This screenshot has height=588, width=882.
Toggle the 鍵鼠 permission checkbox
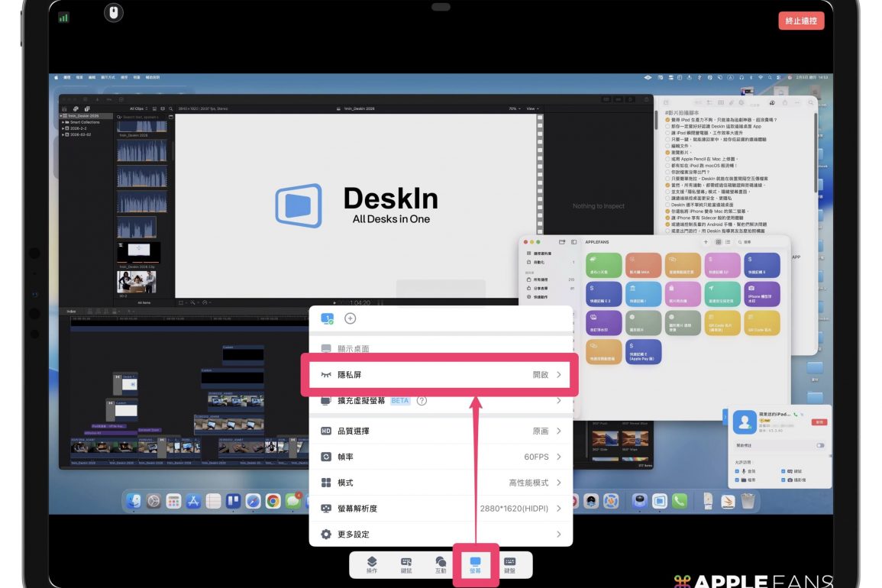point(784,471)
